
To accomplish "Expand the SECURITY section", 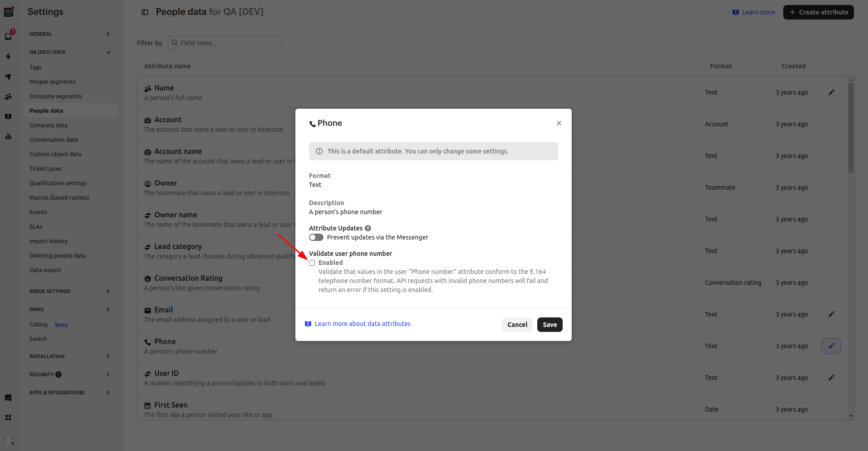I will tap(70, 374).
